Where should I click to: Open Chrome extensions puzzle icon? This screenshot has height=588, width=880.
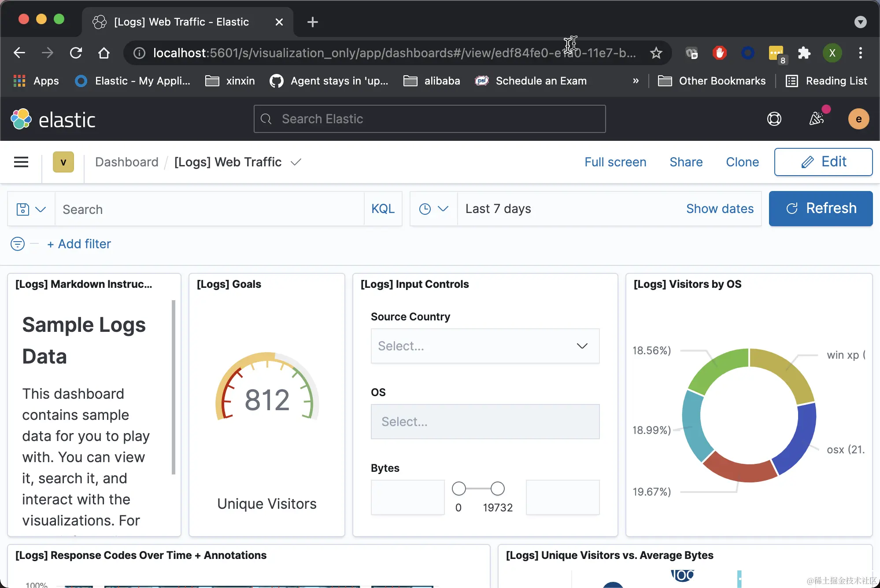[804, 53]
